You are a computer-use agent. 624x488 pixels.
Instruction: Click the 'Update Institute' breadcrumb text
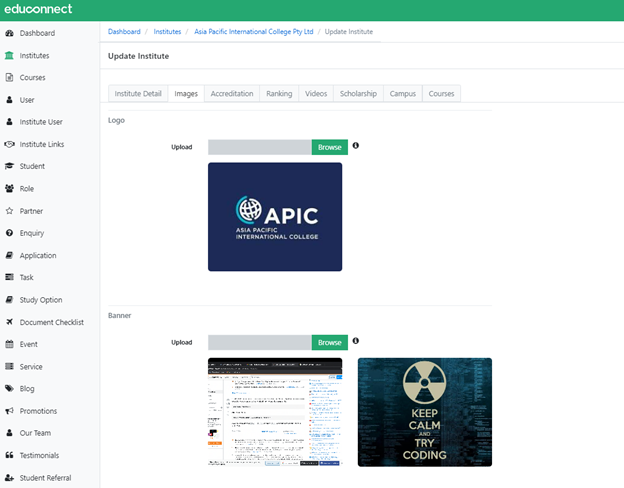coord(349,31)
